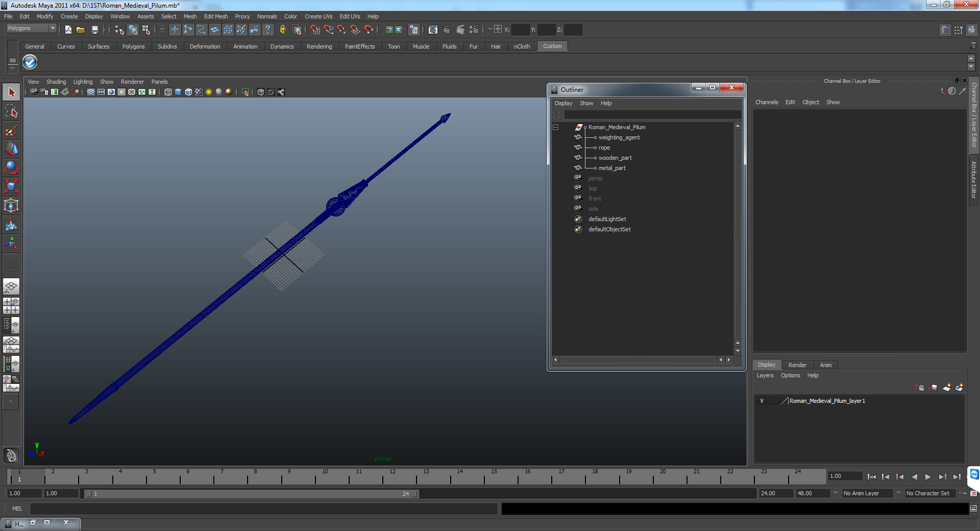Activate the Move tool in toolbox
Viewport: 980px width, 531px height.
pyautogui.click(x=11, y=149)
